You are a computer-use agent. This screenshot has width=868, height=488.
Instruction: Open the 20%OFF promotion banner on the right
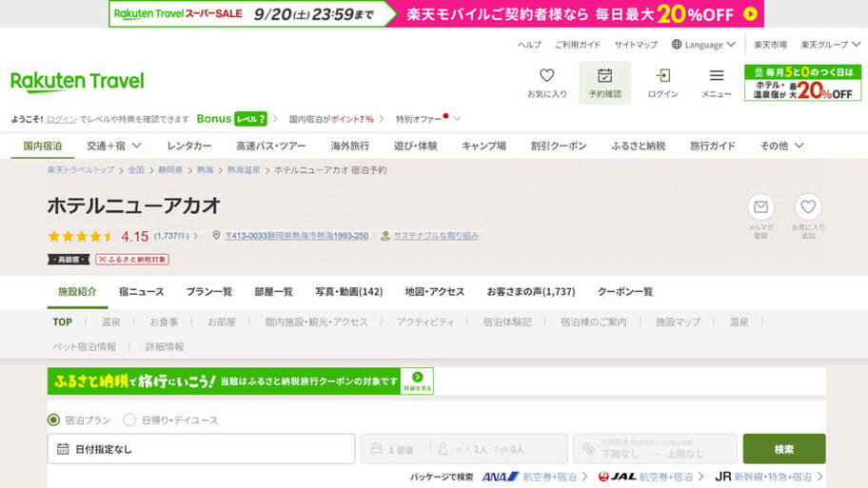[802, 83]
